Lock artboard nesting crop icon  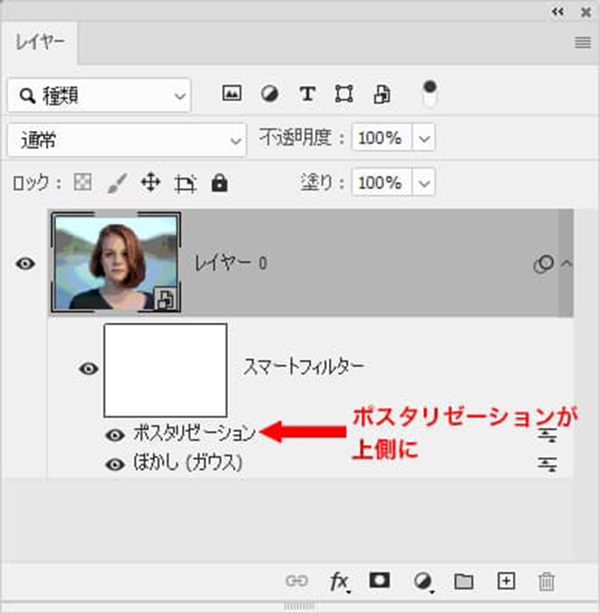[185, 184]
